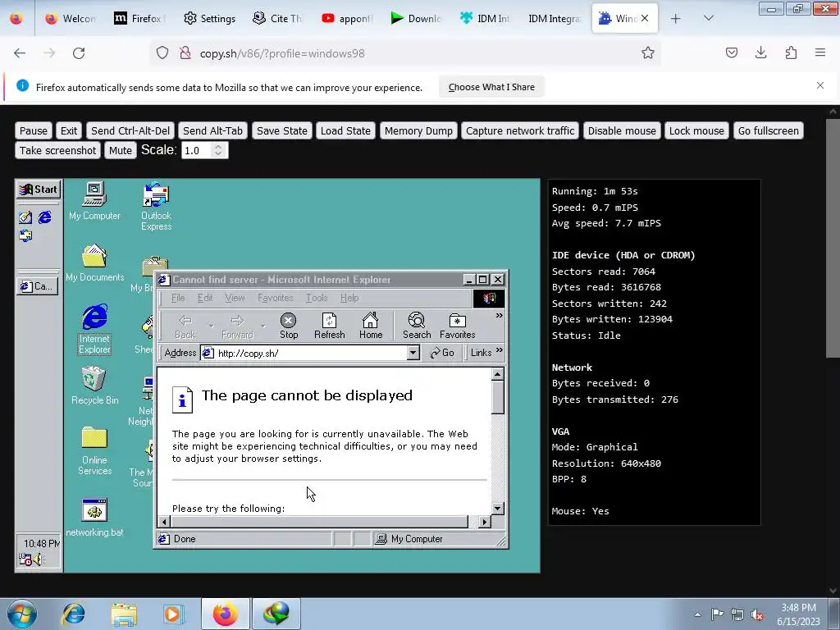
Task: Click the IE vertical scrollbar down arrow
Action: coord(498,509)
